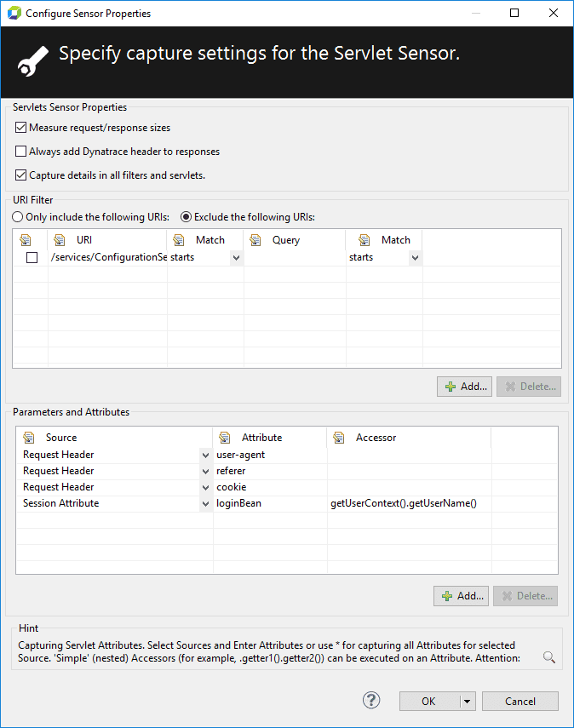This screenshot has height=728, width=574.
Task: Click the empty Query cell in first row
Action: point(295,257)
